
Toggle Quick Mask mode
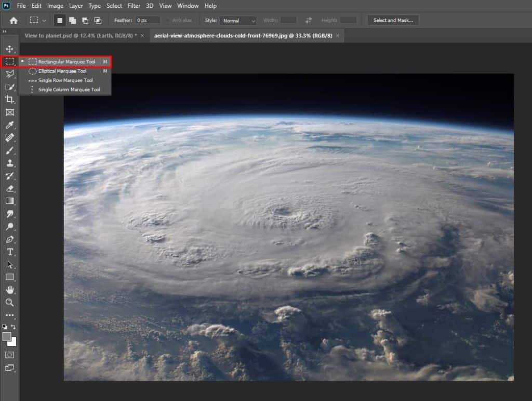point(9,355)
